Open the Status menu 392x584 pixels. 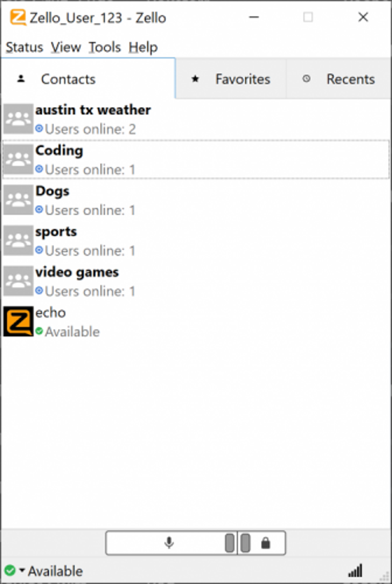point(24,47)
